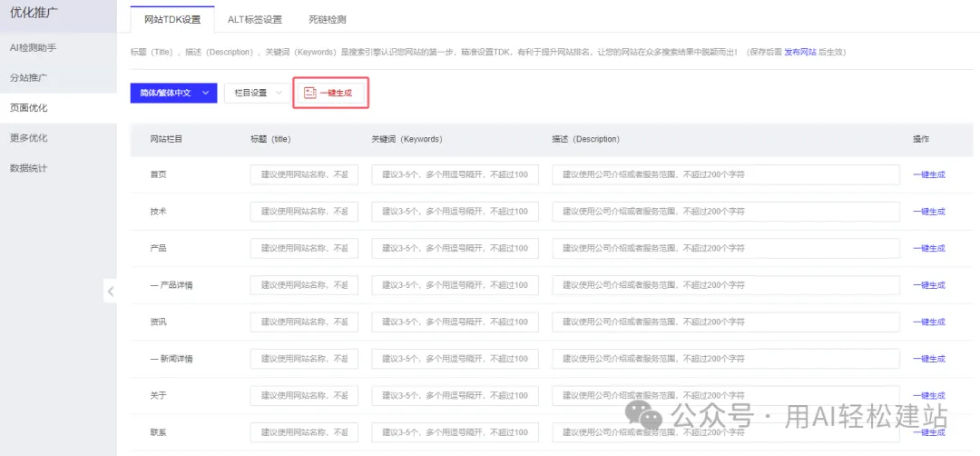Collapse the sidebar with left chevron

click(110, 291)
